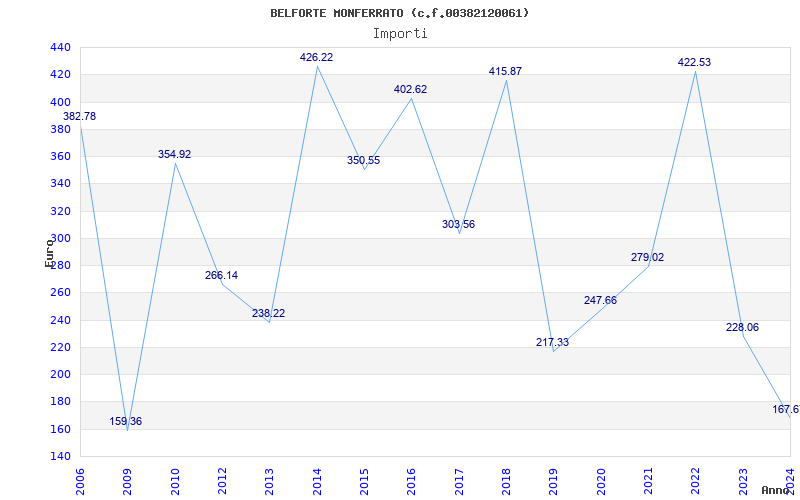The image size is (800, 500).
Task: Click the 354.92 value label
Action: point(174,154)
